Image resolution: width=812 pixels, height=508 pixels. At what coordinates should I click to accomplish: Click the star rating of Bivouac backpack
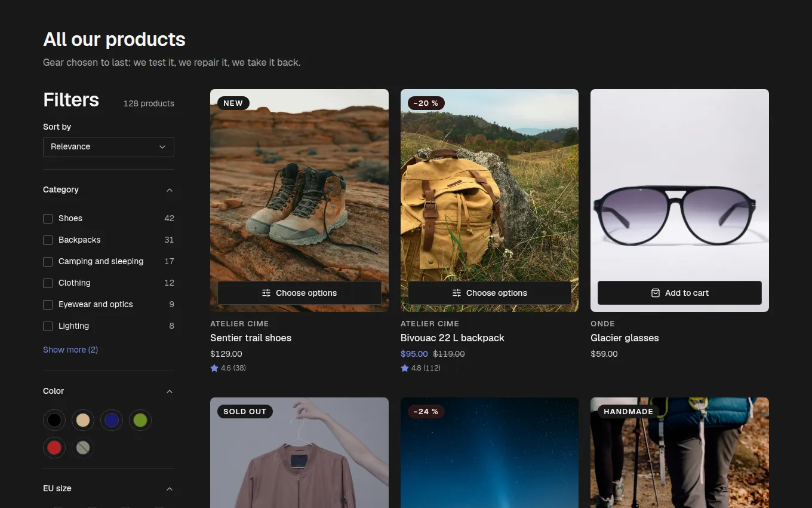coord(420,368)
